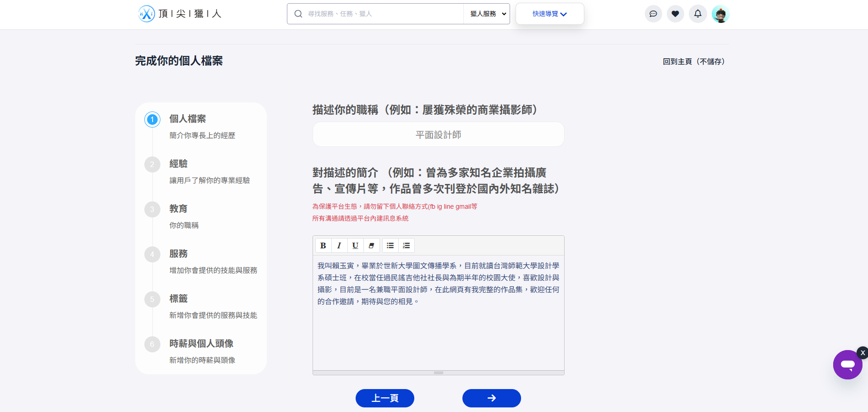Image resolution: width=868 pixels, height=412 pixels.
Task: Click 回到主頁（不儲存） link
Action: (694, 61)
